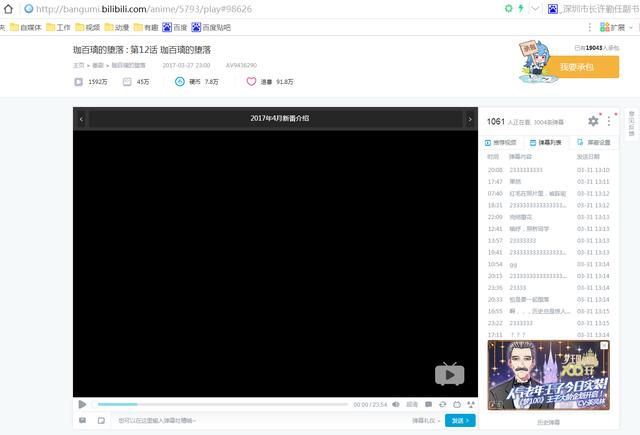Click danmaku mode icon beside input field
The width and height of the screenshot is (640, 435).
click(101, 420)
